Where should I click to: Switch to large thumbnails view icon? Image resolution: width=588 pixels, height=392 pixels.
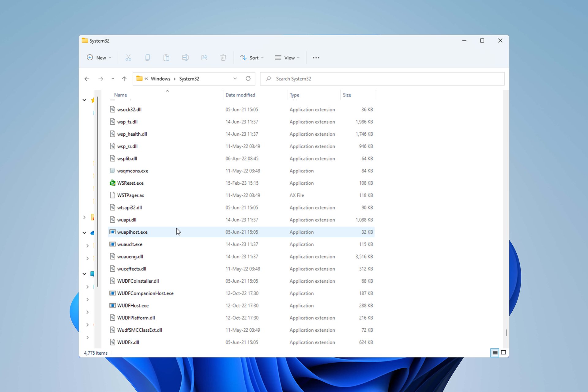coord(503,353)
